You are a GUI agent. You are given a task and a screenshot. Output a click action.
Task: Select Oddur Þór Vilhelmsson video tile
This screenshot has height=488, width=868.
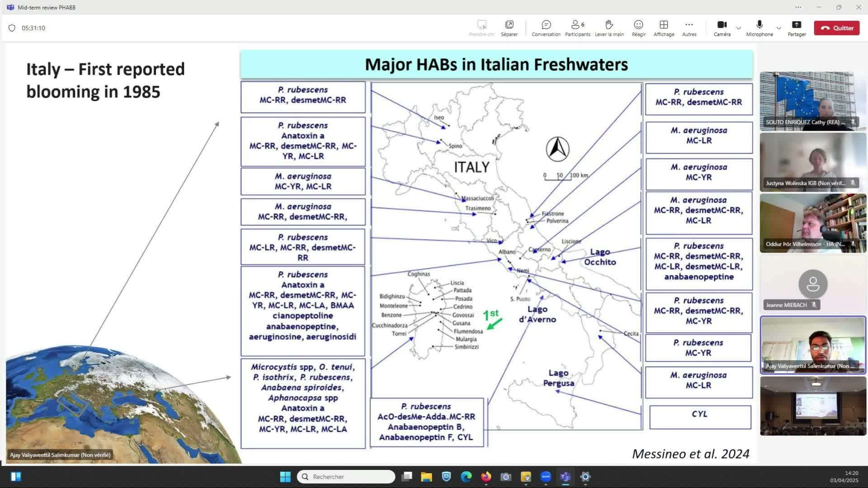813,223
